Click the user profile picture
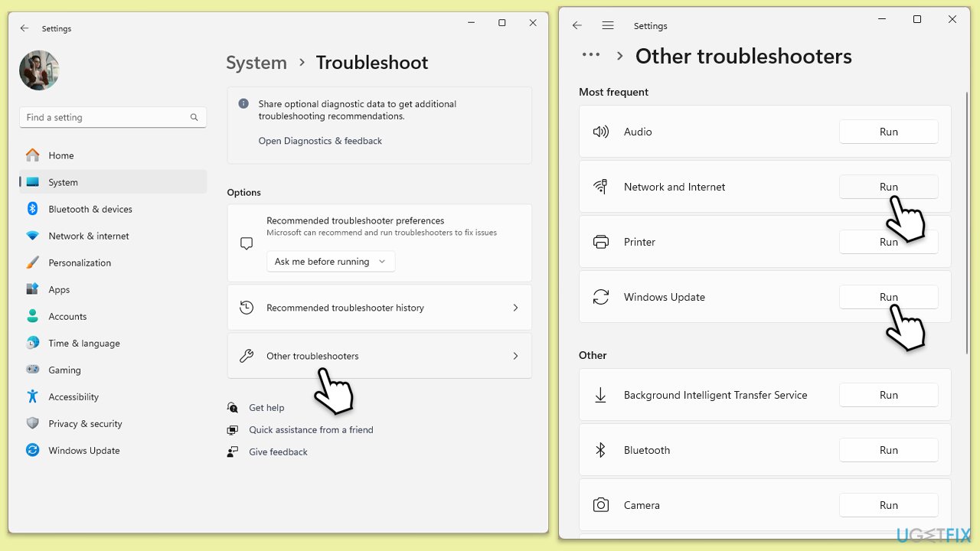This screenshot has width=980, height=551. (39, 70)
